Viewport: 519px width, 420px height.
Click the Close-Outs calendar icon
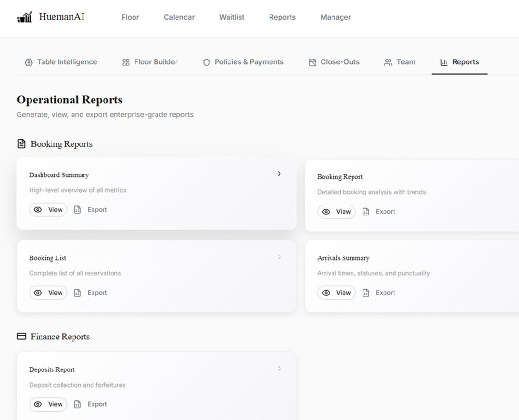[x=312, y=62]
